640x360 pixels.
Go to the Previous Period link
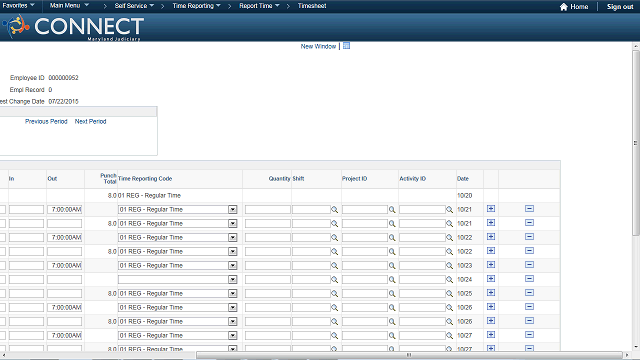(x=46, y=122)
